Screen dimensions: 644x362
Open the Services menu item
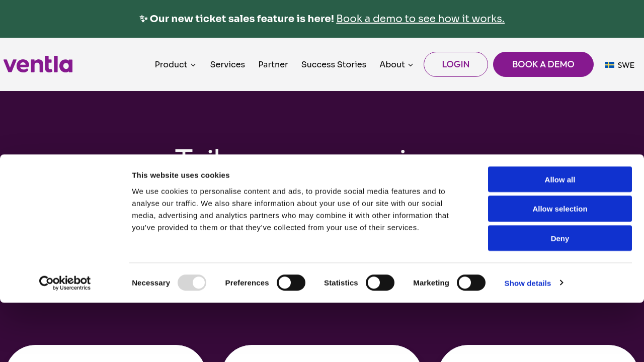coord(227,64)
